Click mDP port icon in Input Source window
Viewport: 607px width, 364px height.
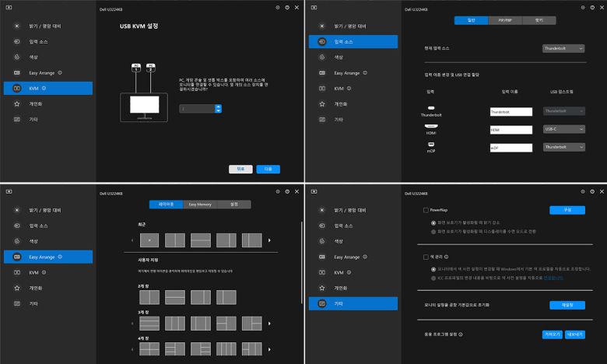(x=431, y=145)
